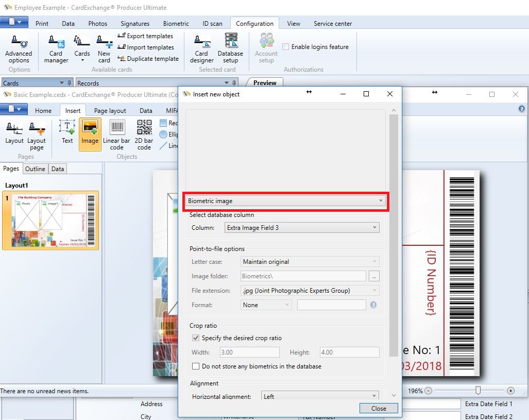Move the zoom slider handle

(477, 391)
